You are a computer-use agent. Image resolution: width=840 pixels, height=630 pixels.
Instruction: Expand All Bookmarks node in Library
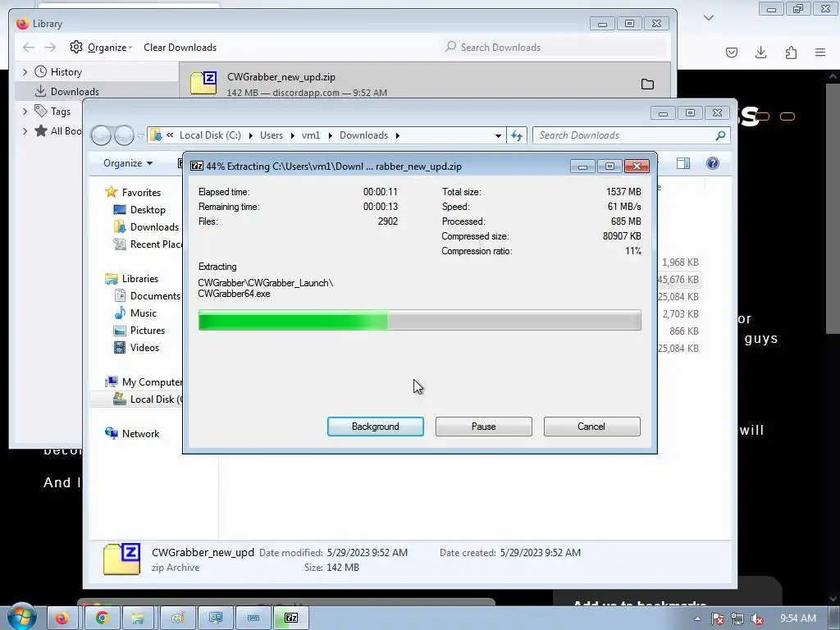pyautogui.click(x=25, y=130)
